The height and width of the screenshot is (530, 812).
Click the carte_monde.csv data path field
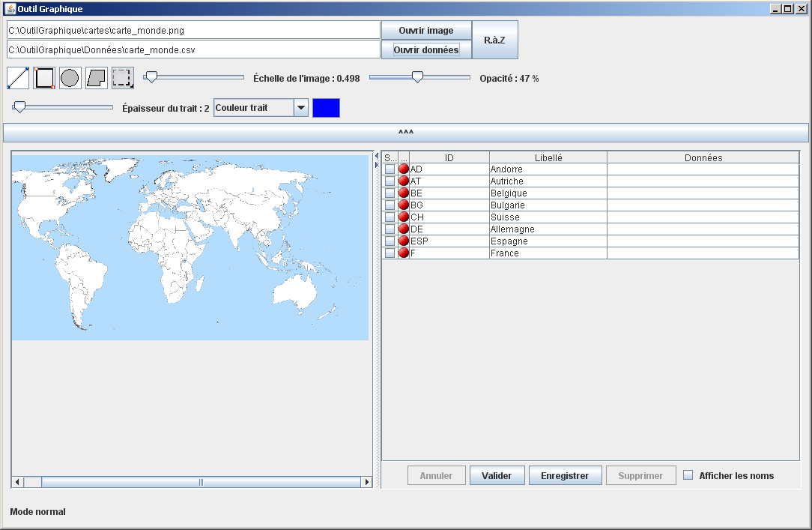(x=193, y=49)
